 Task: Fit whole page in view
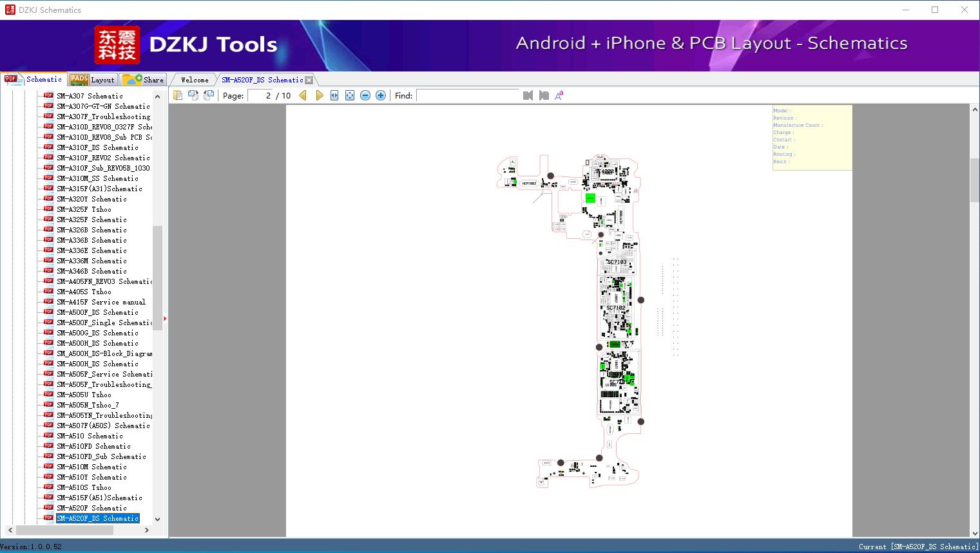click(350, 95)
